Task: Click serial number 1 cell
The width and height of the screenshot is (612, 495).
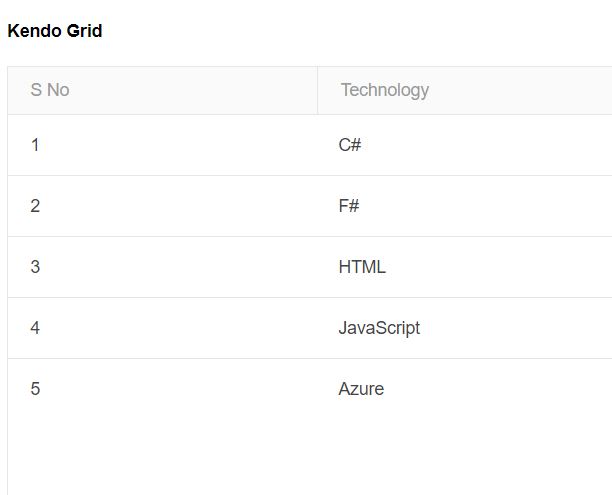Action: (162, 145)
